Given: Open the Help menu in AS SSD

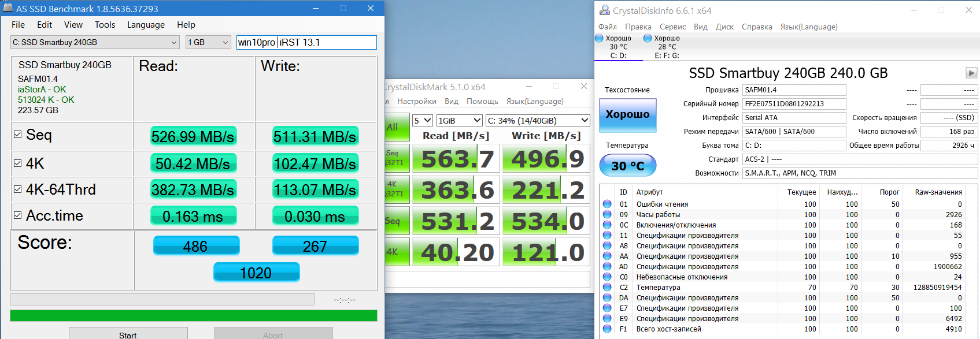Looking at the screenshot, I should click(x=186, y=25).
